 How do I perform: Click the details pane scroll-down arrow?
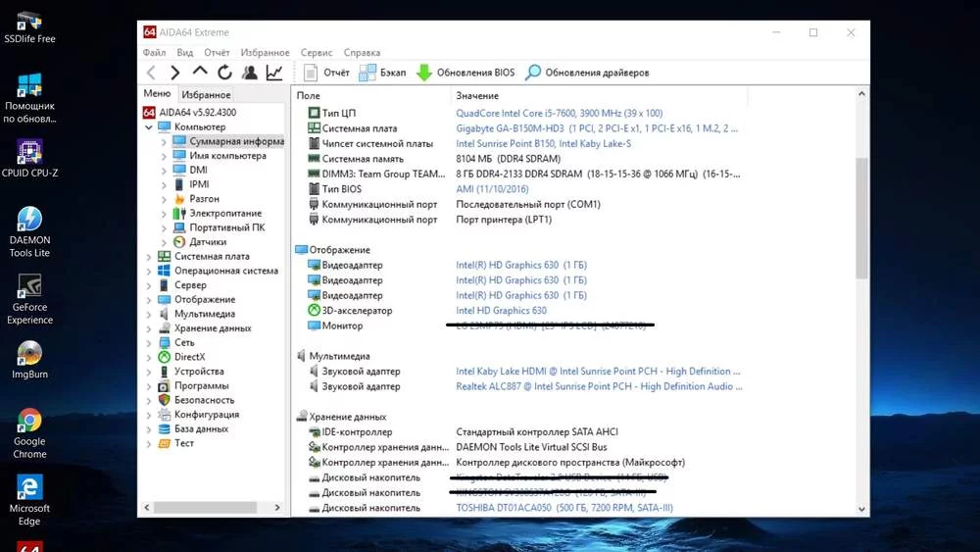pyautogui.click(x=861, y=509)
